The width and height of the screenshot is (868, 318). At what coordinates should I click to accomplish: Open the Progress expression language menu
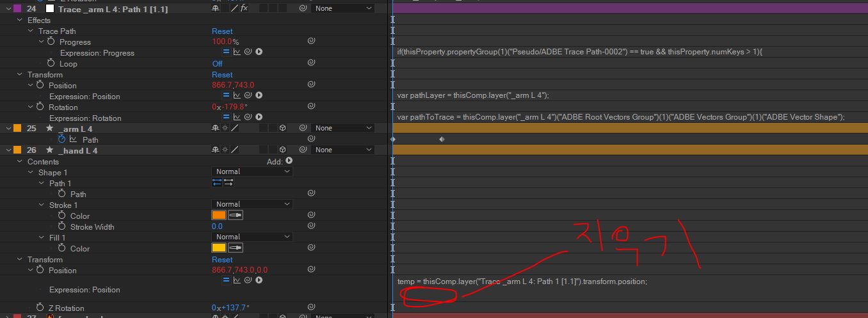(x=259, y=52)
